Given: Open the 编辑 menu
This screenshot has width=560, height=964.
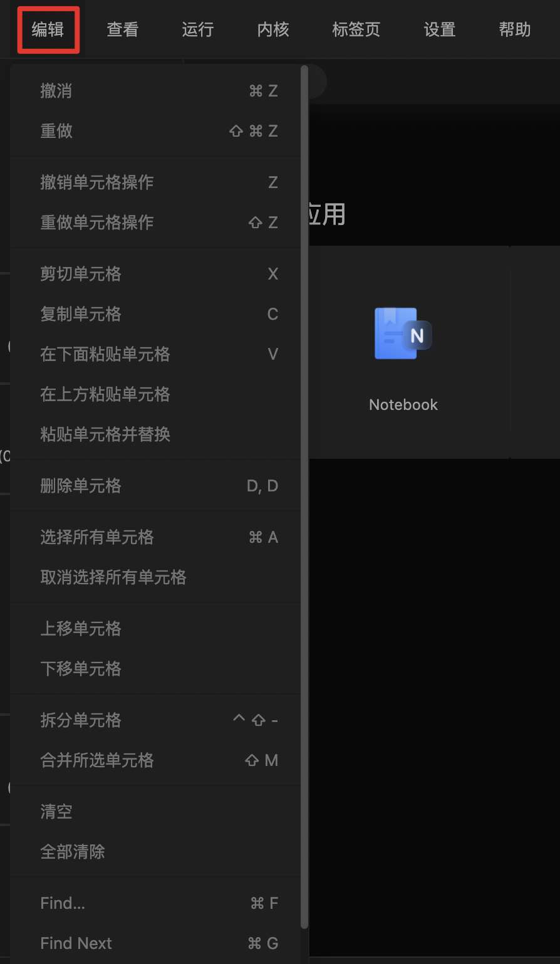Looking at the screenshot, I should [x=48, y=29].
